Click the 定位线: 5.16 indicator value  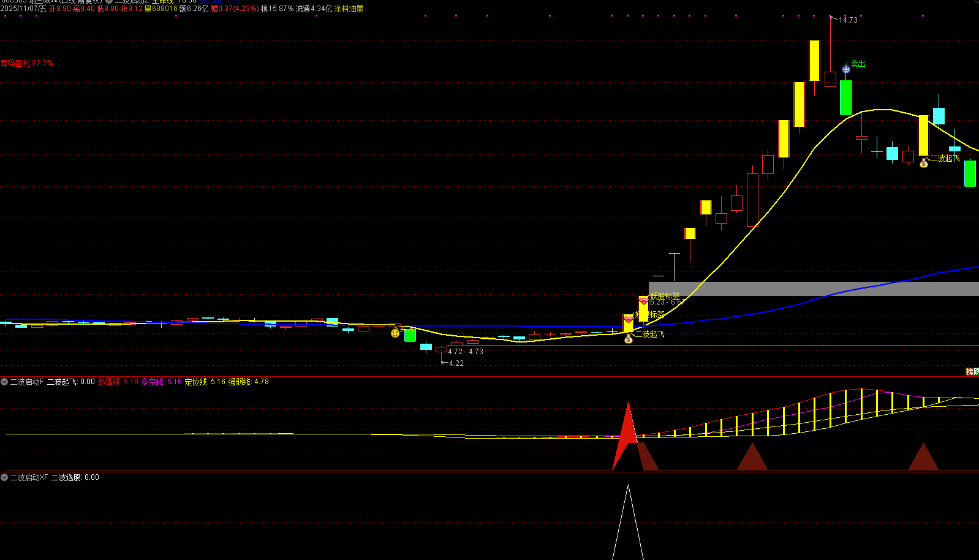[x=205, y=382]
